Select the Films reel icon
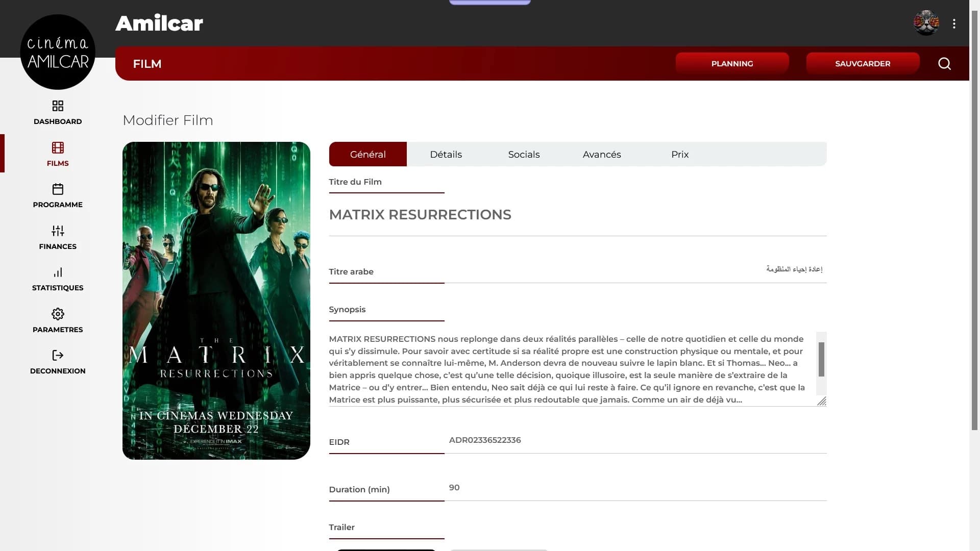Image resolution: width=980 pixels, height=551 pixels. [x=58, y=147]
